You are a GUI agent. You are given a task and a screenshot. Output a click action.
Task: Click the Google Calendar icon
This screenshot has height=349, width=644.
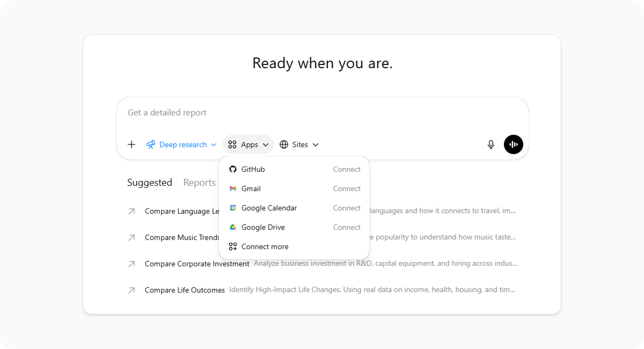click(x=233, y=208)
